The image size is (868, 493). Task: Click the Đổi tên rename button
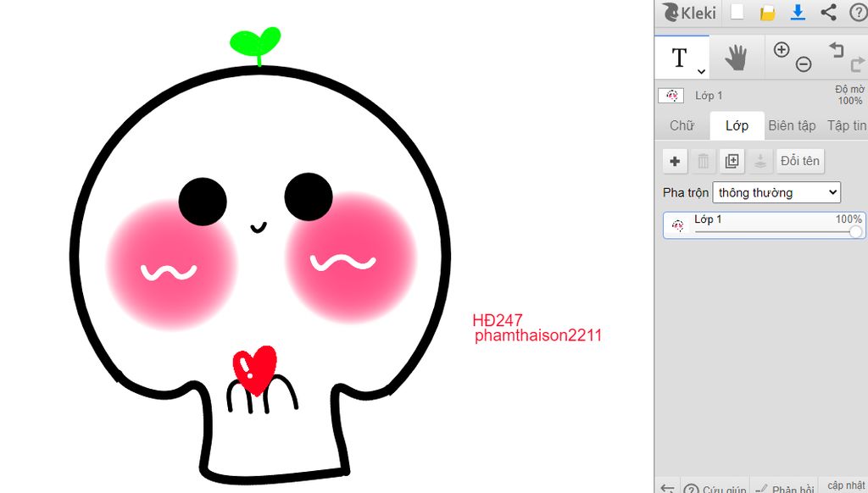pos(800,161)
